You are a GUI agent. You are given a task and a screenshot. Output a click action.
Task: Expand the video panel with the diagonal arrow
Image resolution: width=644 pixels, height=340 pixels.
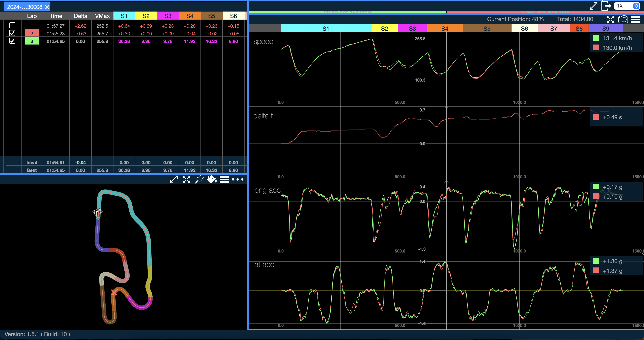(594, 6)
